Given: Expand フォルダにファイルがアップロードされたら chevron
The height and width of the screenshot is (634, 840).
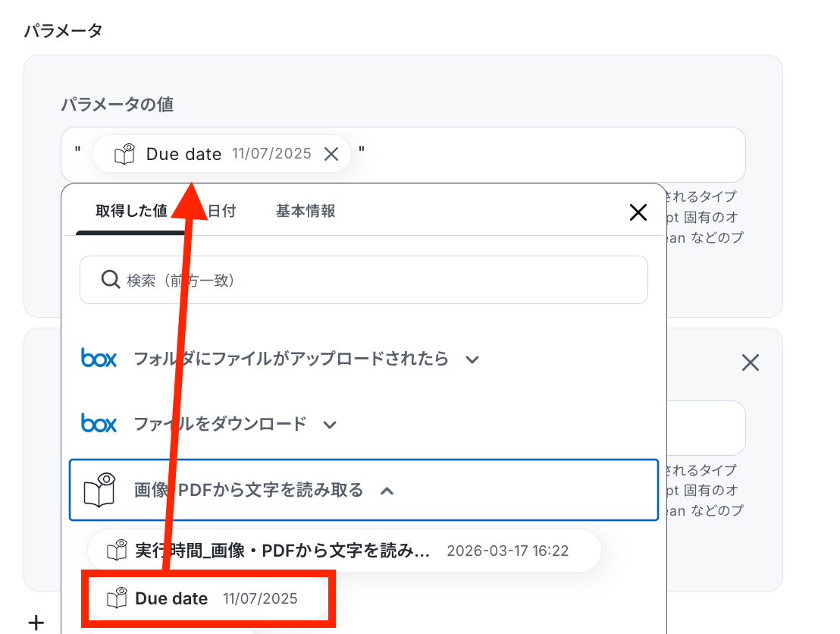Looking at the screenshot, I should coord(472,359).
